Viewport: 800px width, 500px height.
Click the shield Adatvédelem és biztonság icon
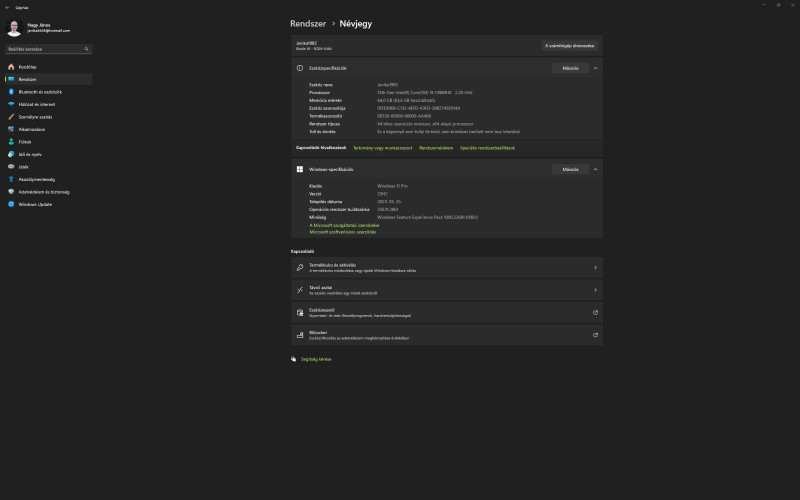coord(11,192)
